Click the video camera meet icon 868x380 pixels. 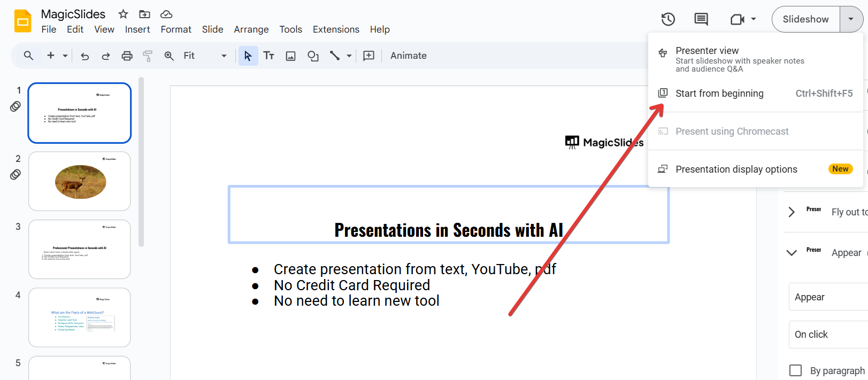tap(738, 19)
